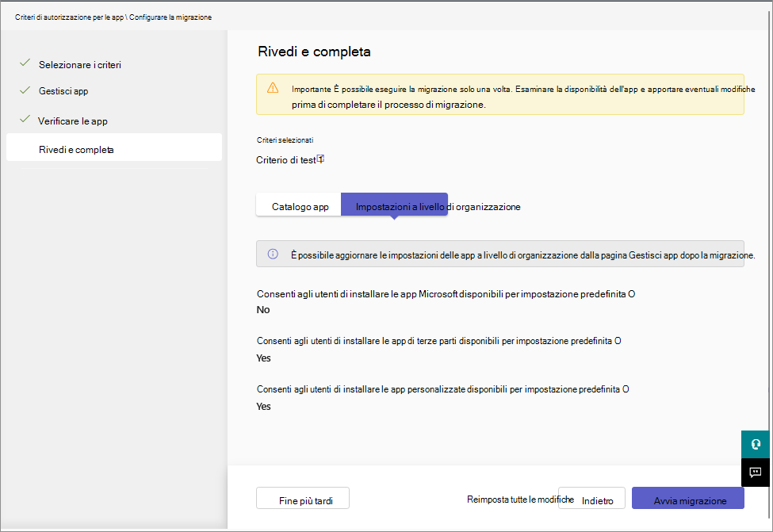The height and width of the screenshot is (532, 773).
Task: Click the Gestisci app info message text
Action: coord(522,255)
